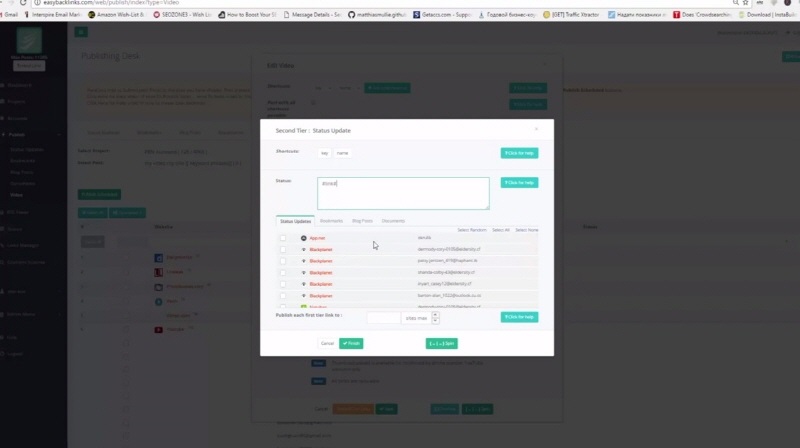Click the sites max number field

(x=384, y=318)
